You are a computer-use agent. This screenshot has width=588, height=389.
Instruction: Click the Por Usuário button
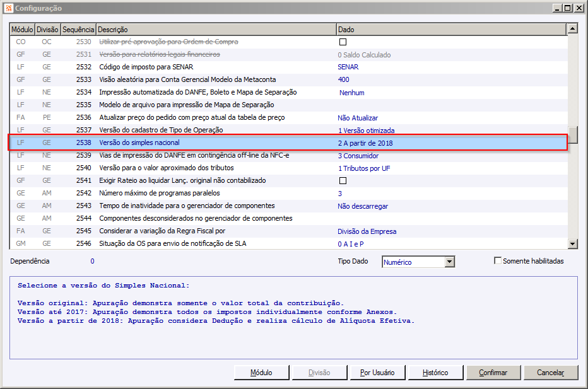377,373
